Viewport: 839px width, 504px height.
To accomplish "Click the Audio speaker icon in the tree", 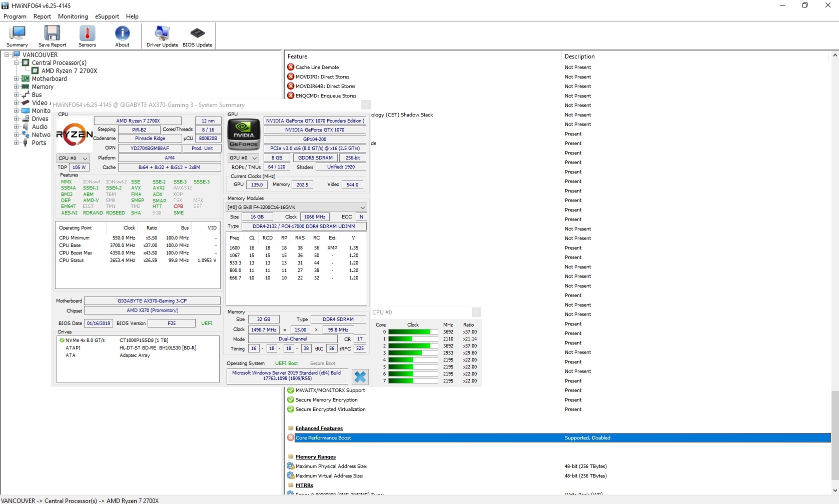I will click(26, 126).
